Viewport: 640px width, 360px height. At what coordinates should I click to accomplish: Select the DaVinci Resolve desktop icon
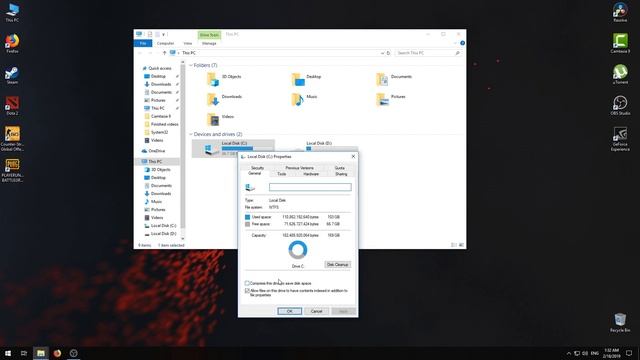pyautogui.click(x=620, y=12)
